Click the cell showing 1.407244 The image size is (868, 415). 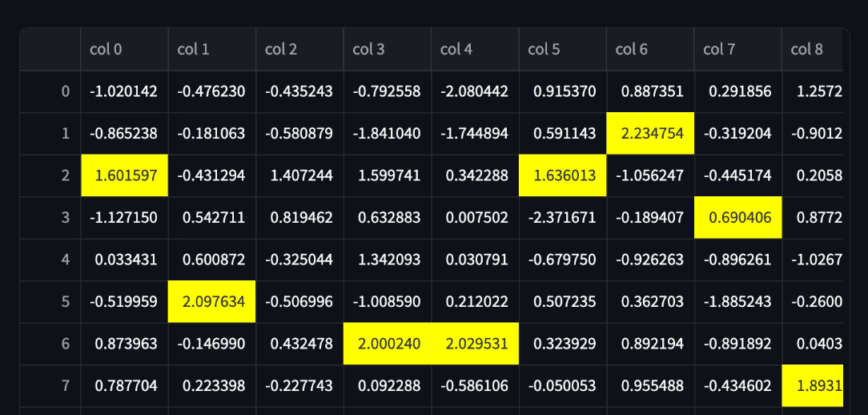[x=299, y=175]
